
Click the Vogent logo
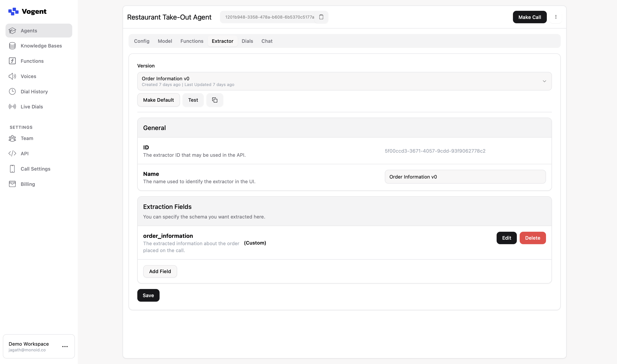[x=27, y=11]
